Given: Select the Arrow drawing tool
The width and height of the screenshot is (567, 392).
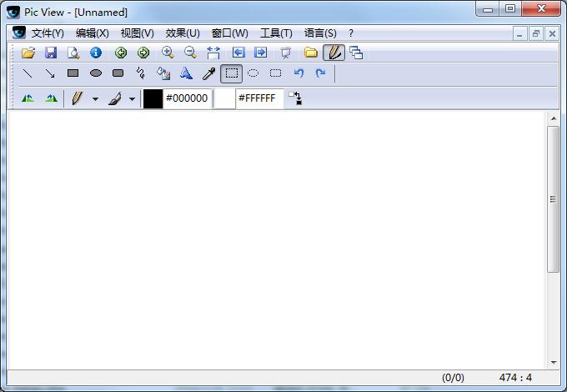Looking at the screenshot, I should [50, 73].
